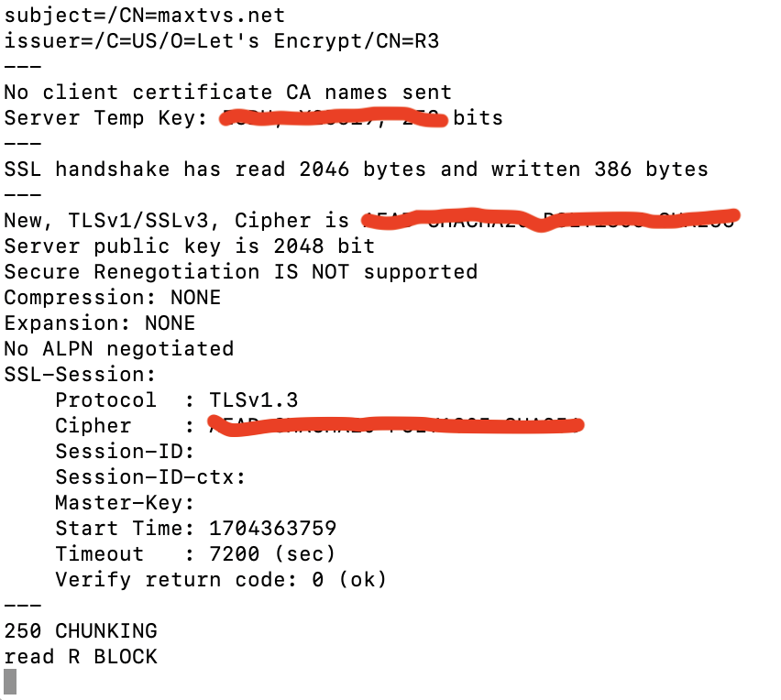Viewport: 781px width, 700px height.
Task: Click the 'Compression: NONE' line
Action: click(113, 297)
